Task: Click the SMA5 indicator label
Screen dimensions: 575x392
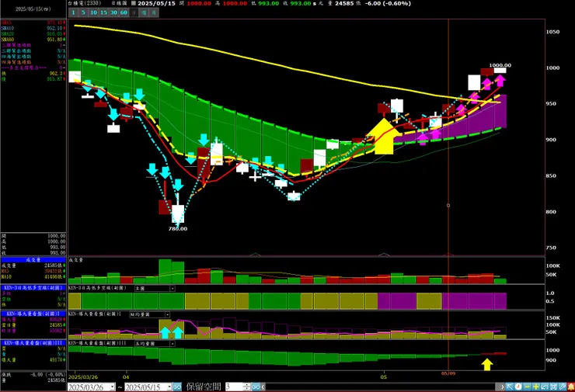Action: (6, 23)
